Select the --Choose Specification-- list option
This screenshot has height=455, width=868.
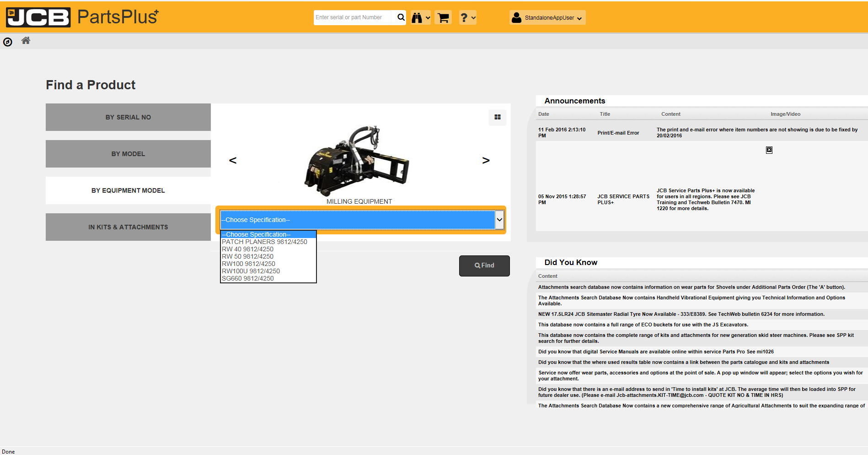pyautogui.click(x=268, y=234)
